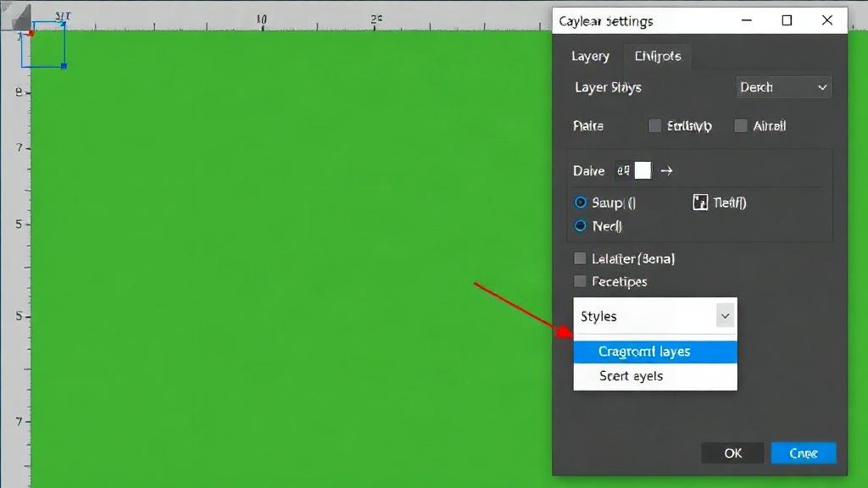The width and height of the screenshot is (868, 488).
Task: Open the Derch dropdown for Layer Stlays
Action: [x=783, y=87]
